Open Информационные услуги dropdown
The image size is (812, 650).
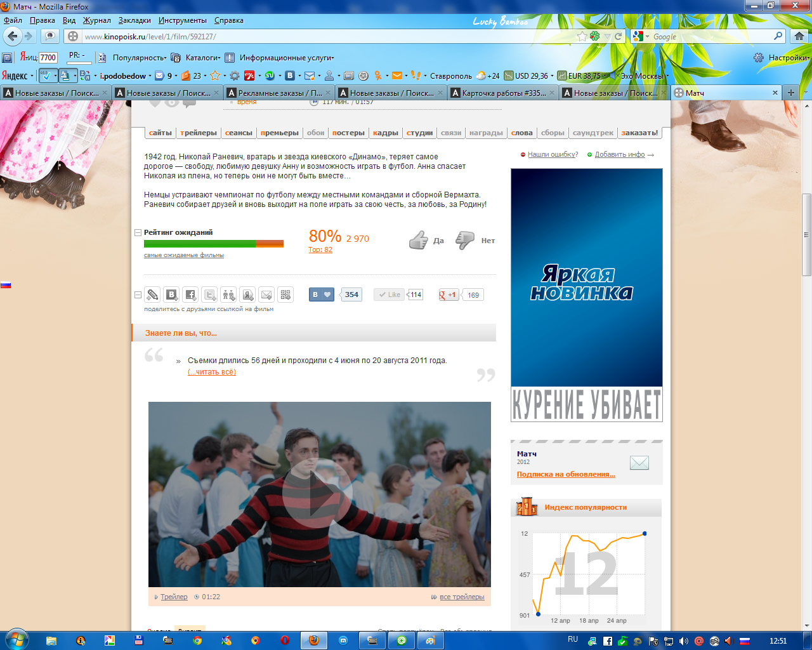(286, 57)
